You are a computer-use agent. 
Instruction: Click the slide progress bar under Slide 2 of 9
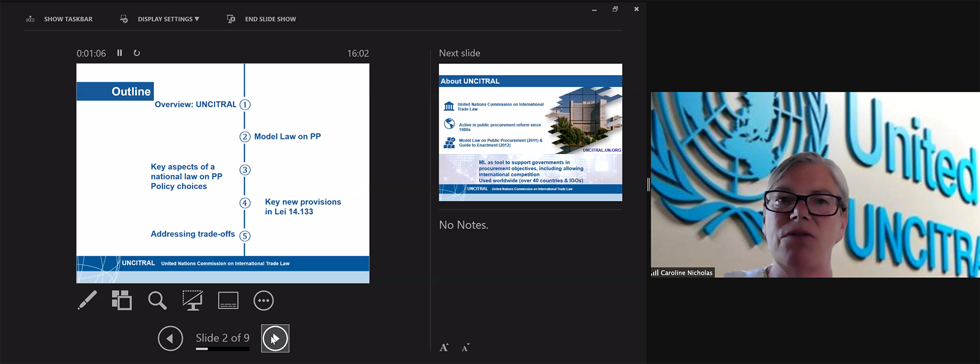(223, 349)
